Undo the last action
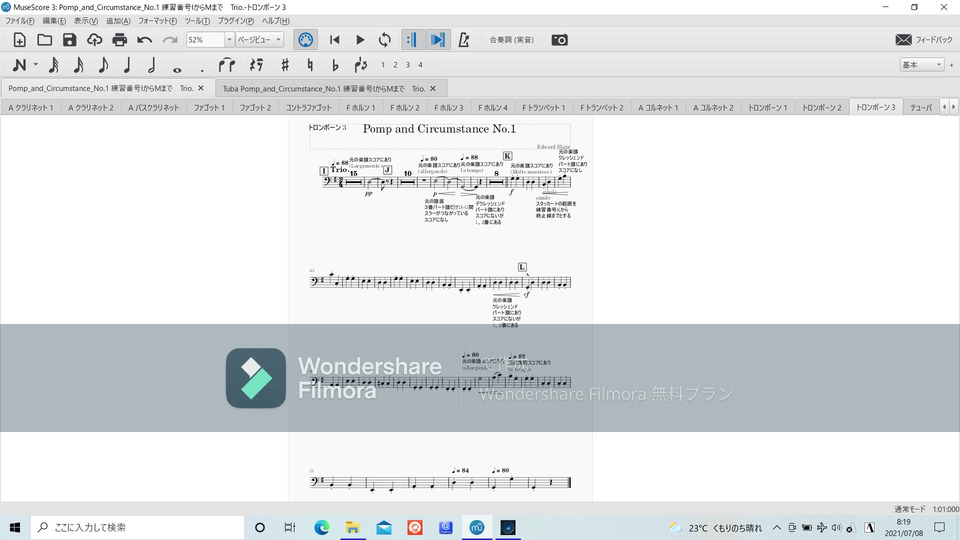 pyautogui.click(x=144, y=40)
